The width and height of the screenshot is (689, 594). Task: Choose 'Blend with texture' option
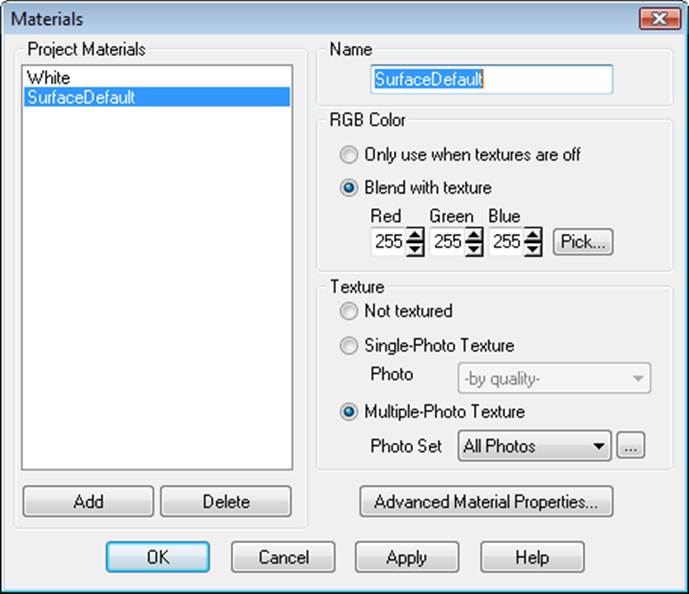click(348, 187)
